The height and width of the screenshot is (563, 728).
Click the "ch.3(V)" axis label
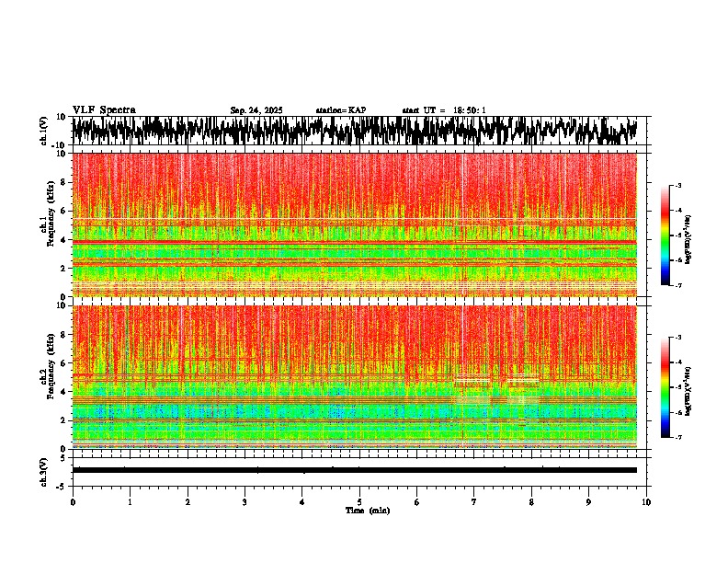point(44,472)
